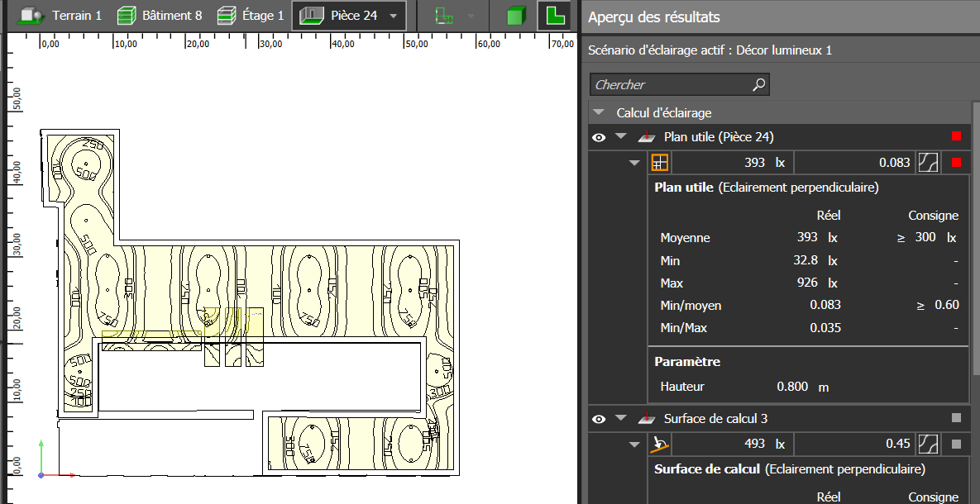
Task: Click the perpendicular illuminance grid icon for Plan utile
Action: coord(659,163)
